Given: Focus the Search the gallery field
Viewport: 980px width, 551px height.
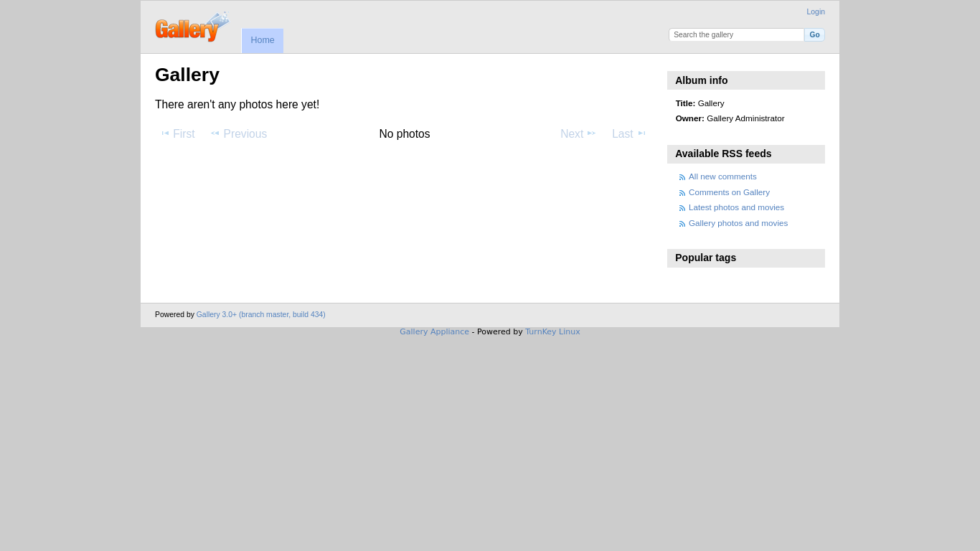Looking at the screenshot, I should click(736, 34).
